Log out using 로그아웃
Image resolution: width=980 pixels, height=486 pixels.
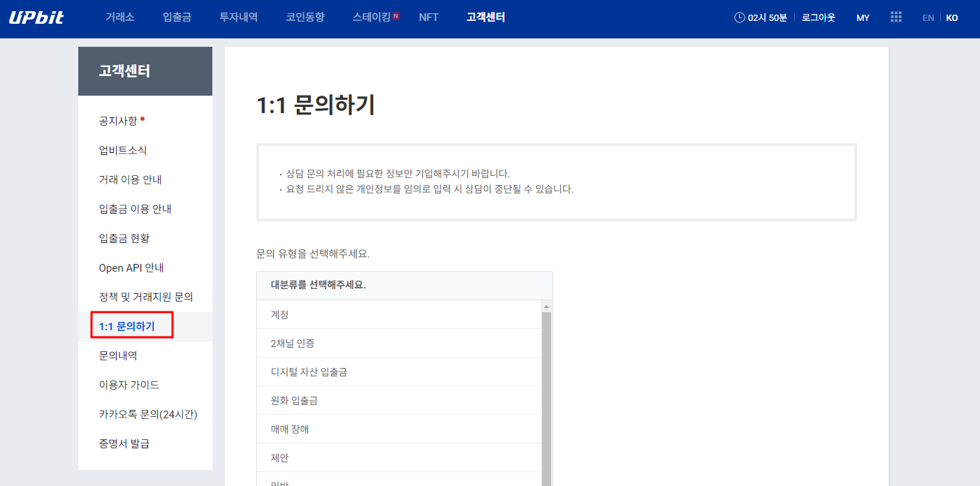tap(818, 17)
